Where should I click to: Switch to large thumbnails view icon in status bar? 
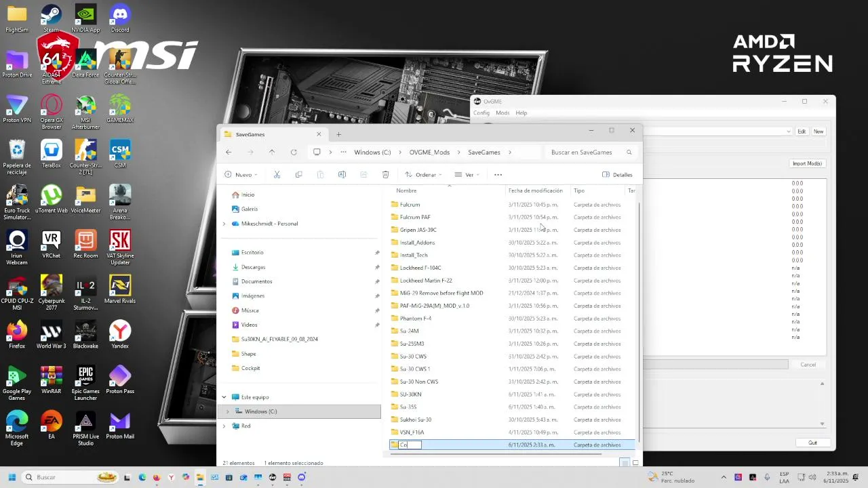[635, 463]
